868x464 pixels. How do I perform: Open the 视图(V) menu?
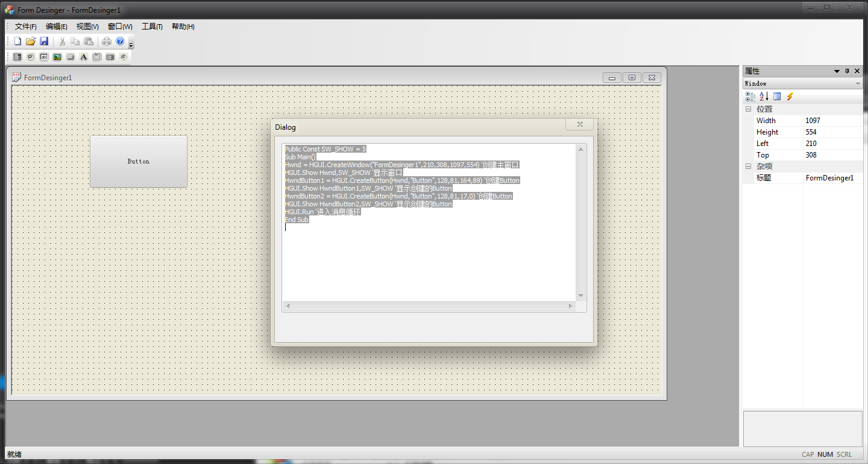pos(87,27)
